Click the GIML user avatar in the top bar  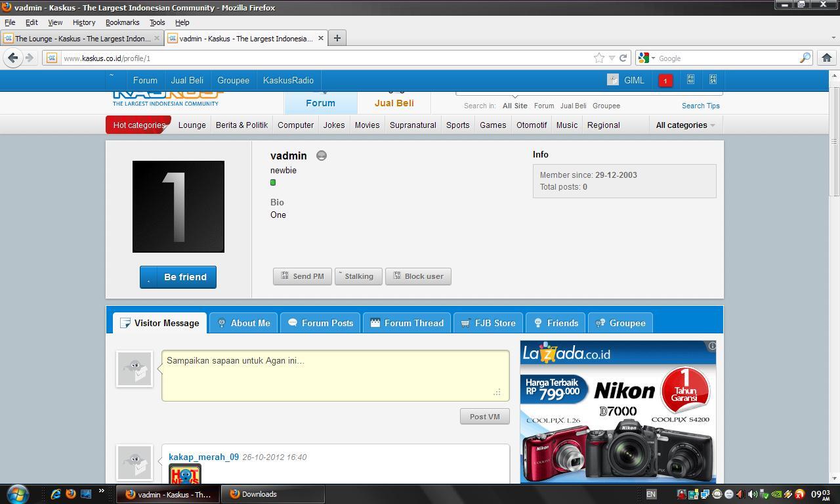(x=613, y=79)
